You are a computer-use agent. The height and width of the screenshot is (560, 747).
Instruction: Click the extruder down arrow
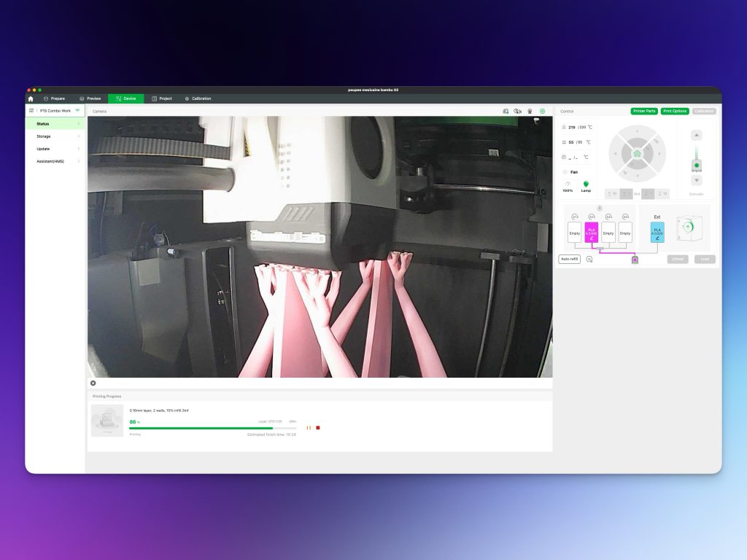pos(697,180)
